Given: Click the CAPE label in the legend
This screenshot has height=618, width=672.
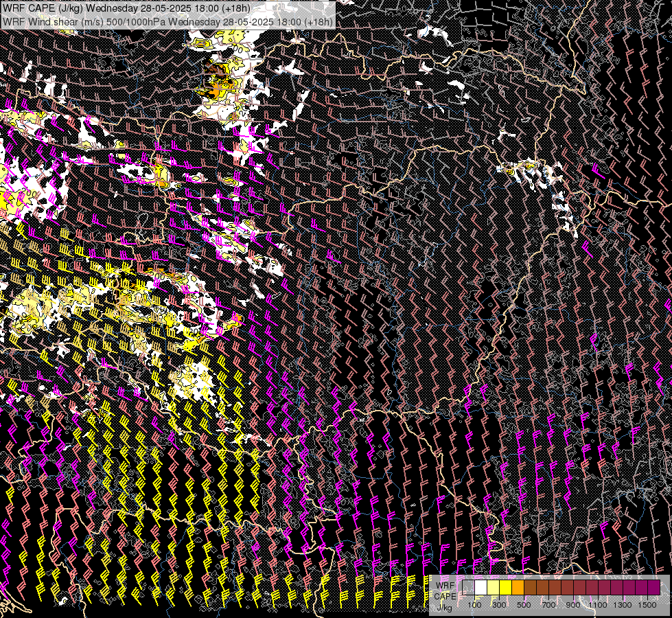Looking at the screenshot, I should coord(445,597).
